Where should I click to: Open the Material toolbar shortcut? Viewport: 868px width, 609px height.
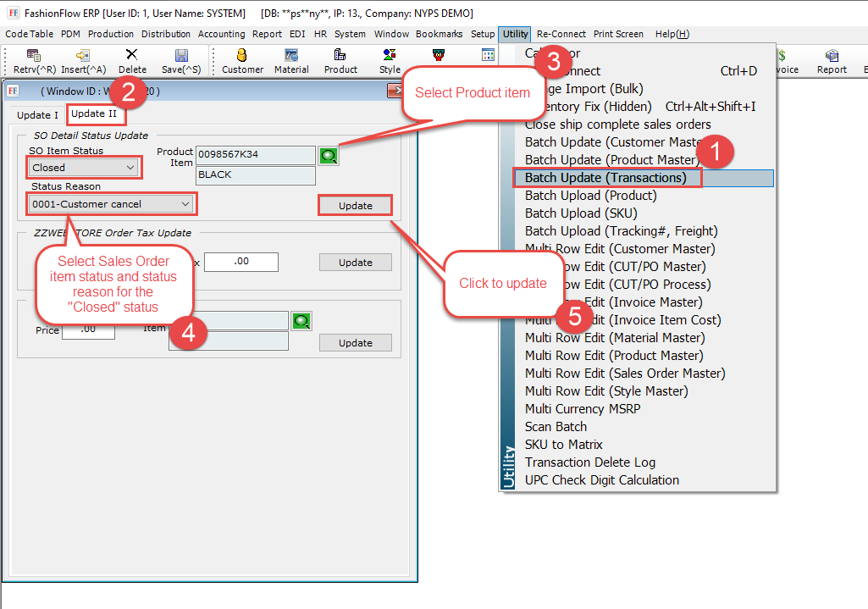291,56
